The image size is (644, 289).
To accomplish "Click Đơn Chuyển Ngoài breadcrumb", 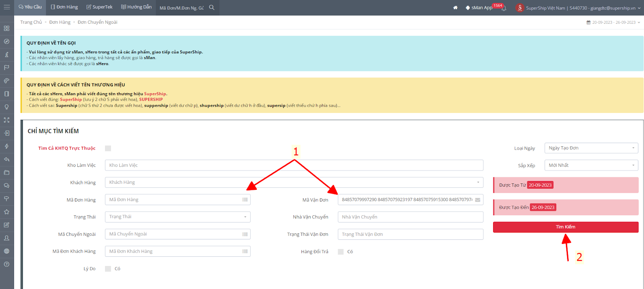I will pos(97,22).
